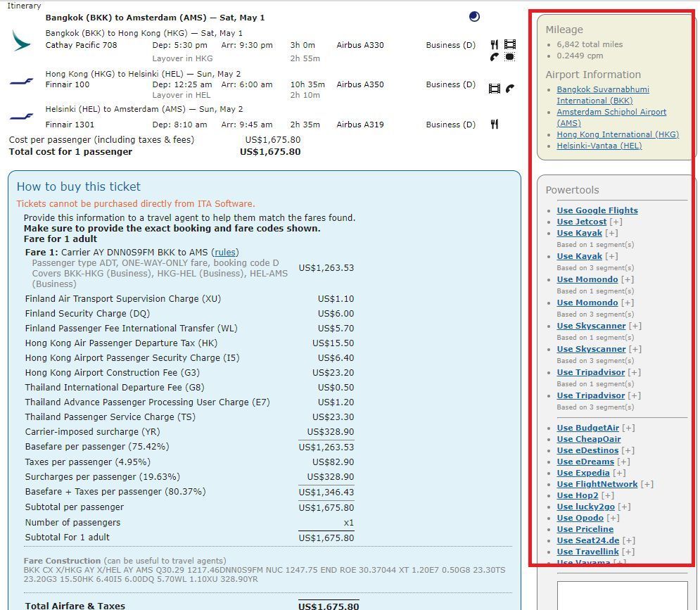
Task: Expand the [+] options beside Use Opodo
Action: pos(613,518)
